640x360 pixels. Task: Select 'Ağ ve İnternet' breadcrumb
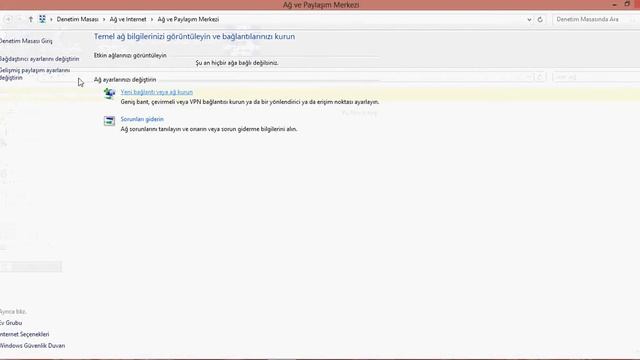tap(128, 19)
